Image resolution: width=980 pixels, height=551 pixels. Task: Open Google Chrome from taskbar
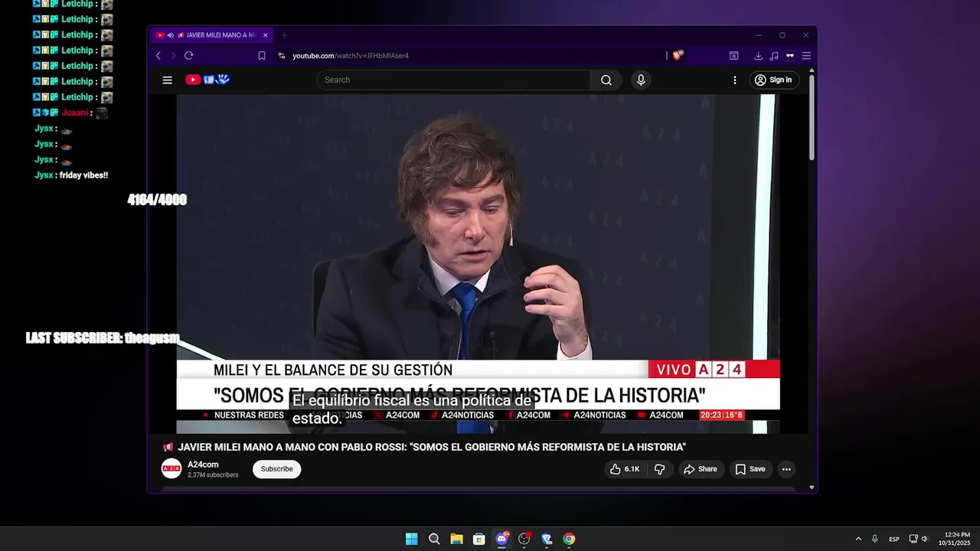coord(569,539)
